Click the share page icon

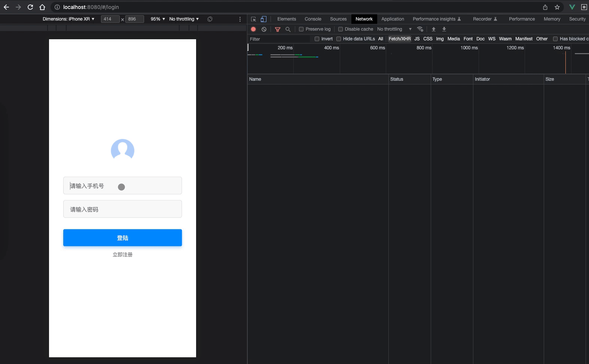pos(545,7)
